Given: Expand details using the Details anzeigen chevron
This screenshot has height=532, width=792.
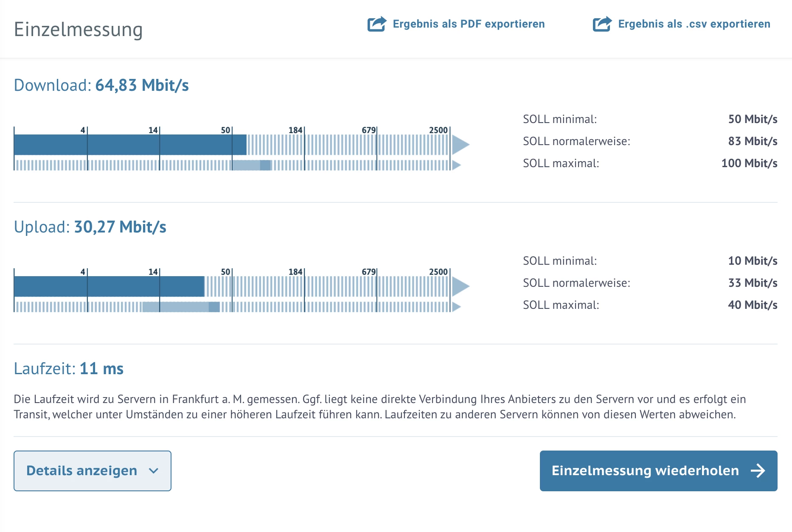Looking at the screenshot, I should [x=154, y=471].
